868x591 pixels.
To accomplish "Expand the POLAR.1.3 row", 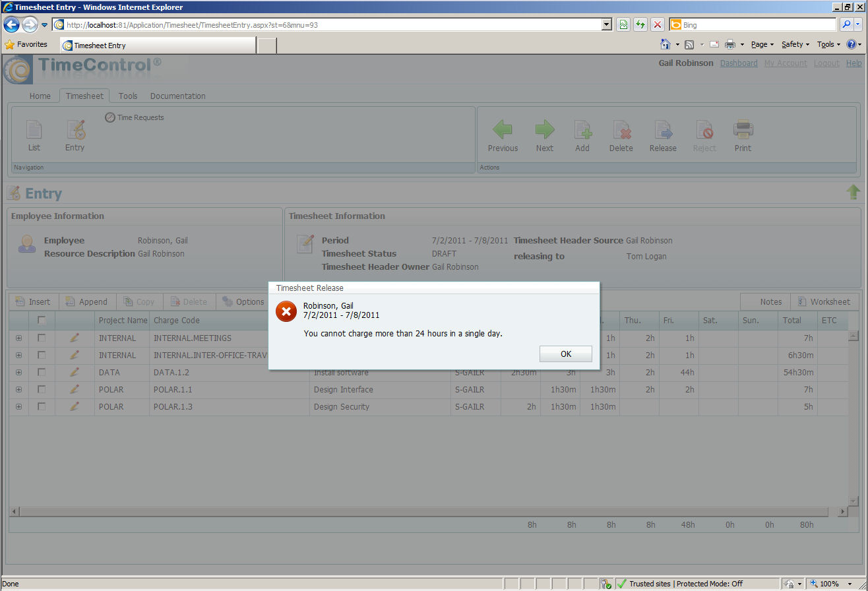I will point(18,406).
